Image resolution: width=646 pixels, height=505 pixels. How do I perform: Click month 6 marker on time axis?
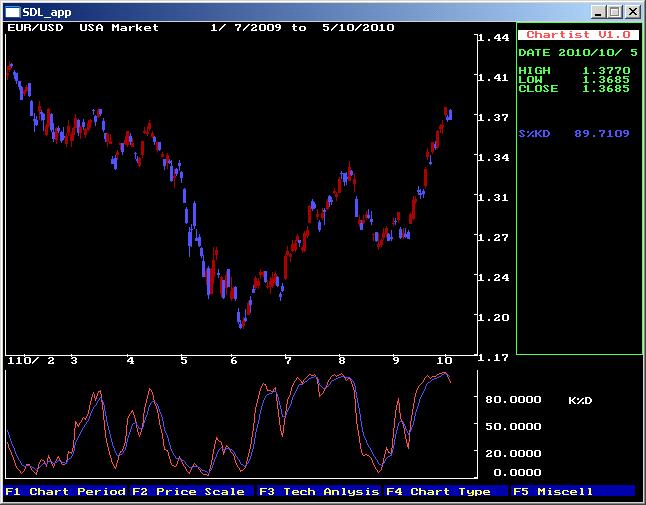(233, 360)
